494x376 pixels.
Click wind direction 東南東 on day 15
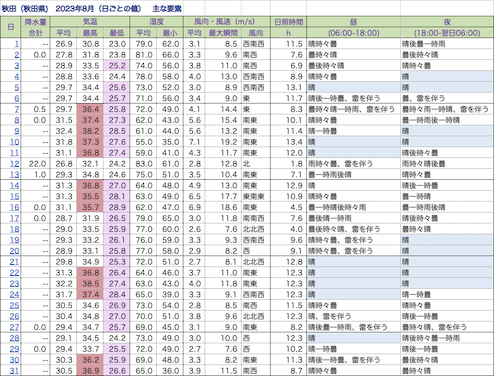253,197
